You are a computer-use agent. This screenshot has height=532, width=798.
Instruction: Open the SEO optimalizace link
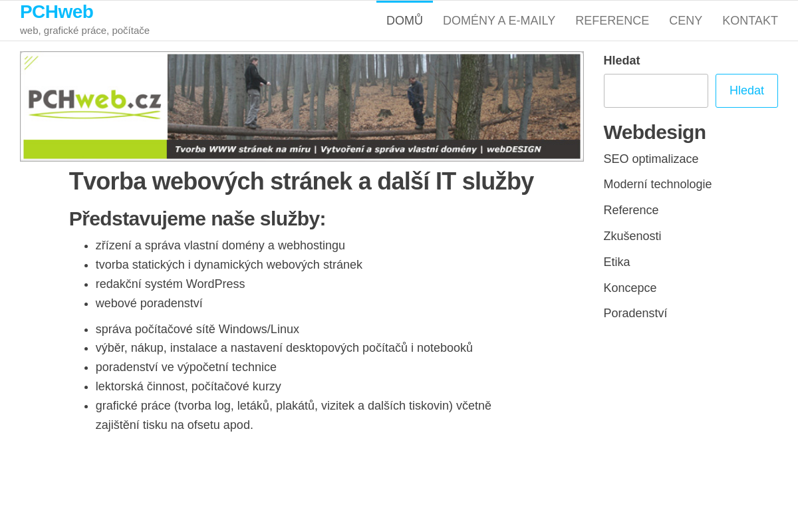click(650, 159)
